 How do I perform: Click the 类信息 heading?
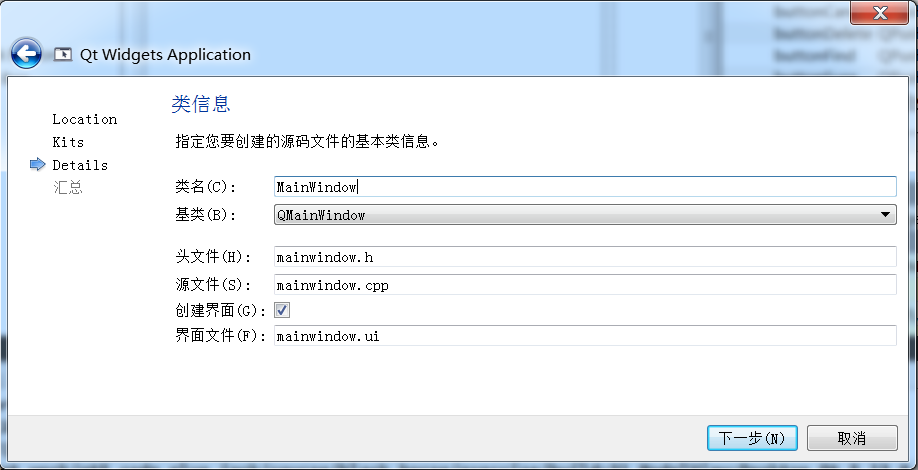[201, 104]
